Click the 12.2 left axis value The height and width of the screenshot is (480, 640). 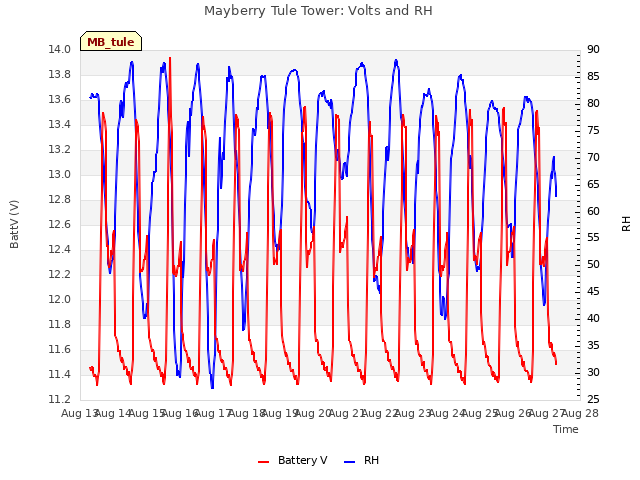point(59,274)
